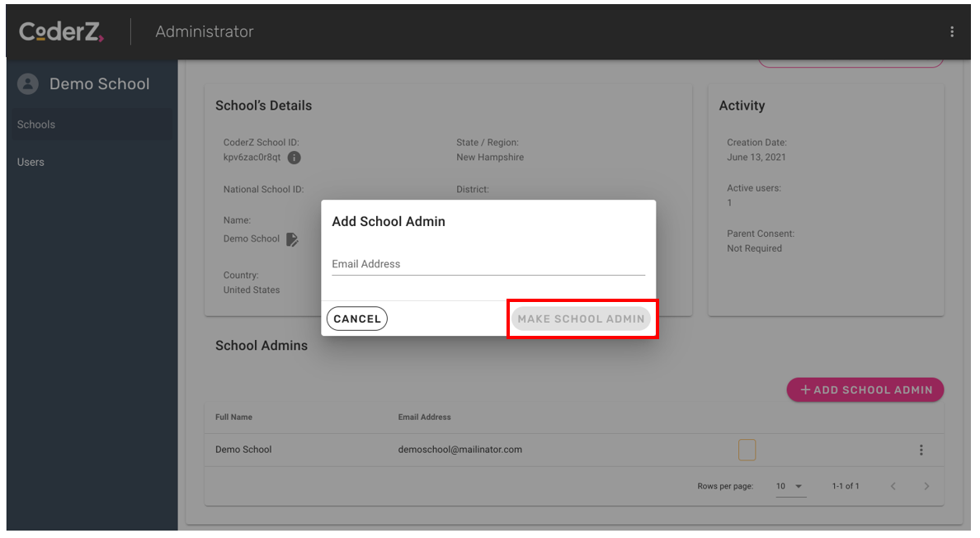Go to previous page of admins table
The width and height of the screenshot is (980, 538).
click(893, 486)
